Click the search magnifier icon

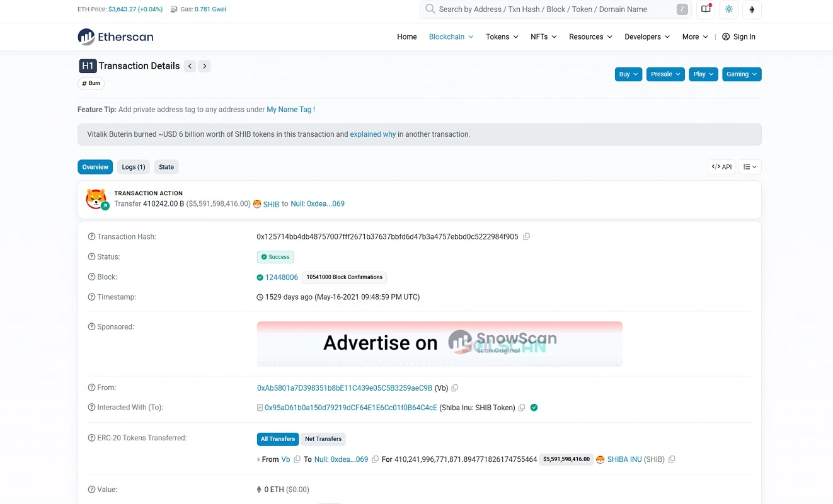430,9
